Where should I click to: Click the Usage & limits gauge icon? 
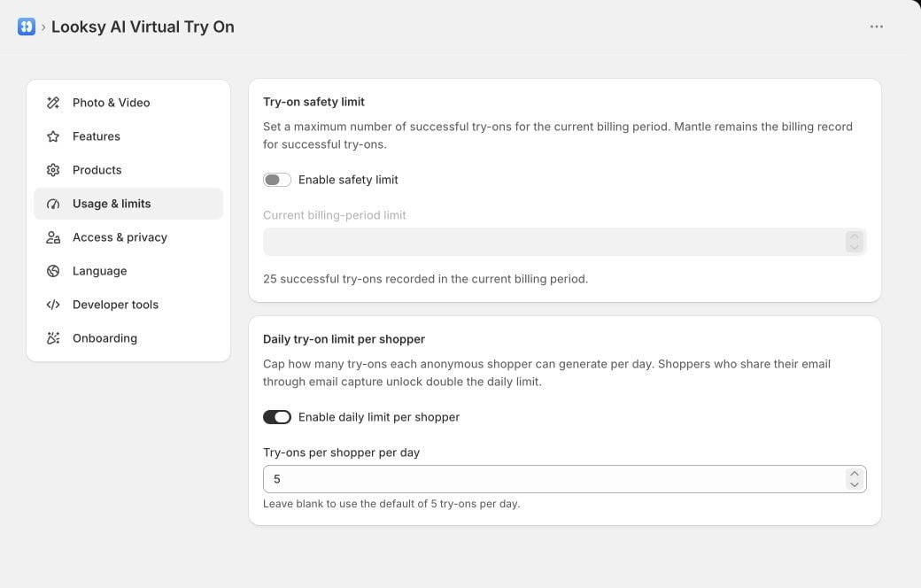(53, 204)
